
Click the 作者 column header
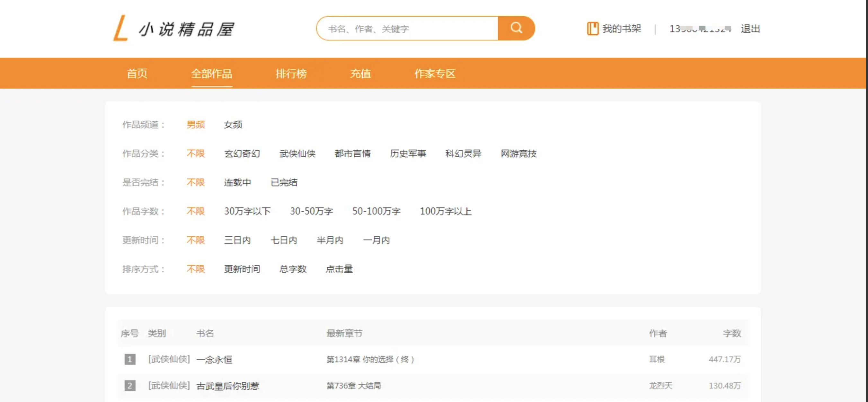[x=658, y=334]
